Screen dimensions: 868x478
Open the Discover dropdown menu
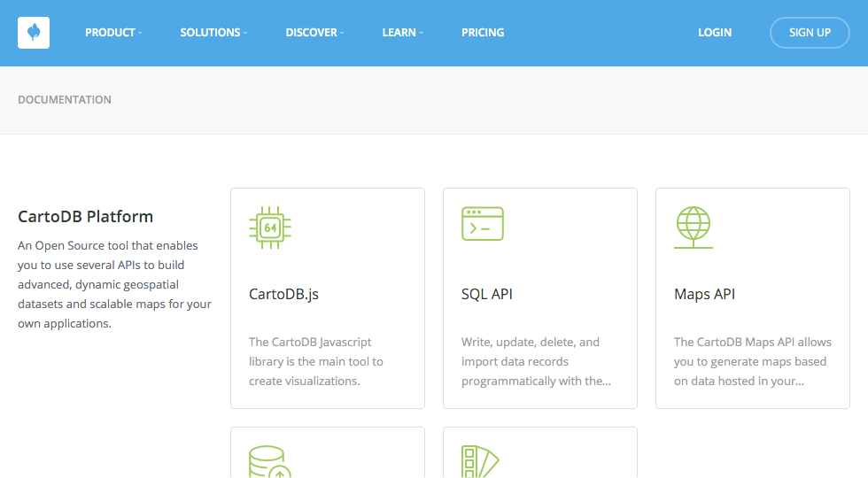[315, 33]
